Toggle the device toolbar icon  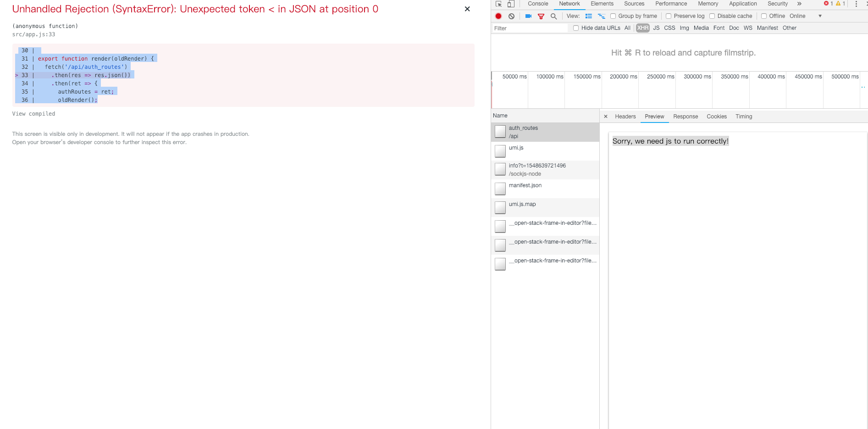[511, 4]
